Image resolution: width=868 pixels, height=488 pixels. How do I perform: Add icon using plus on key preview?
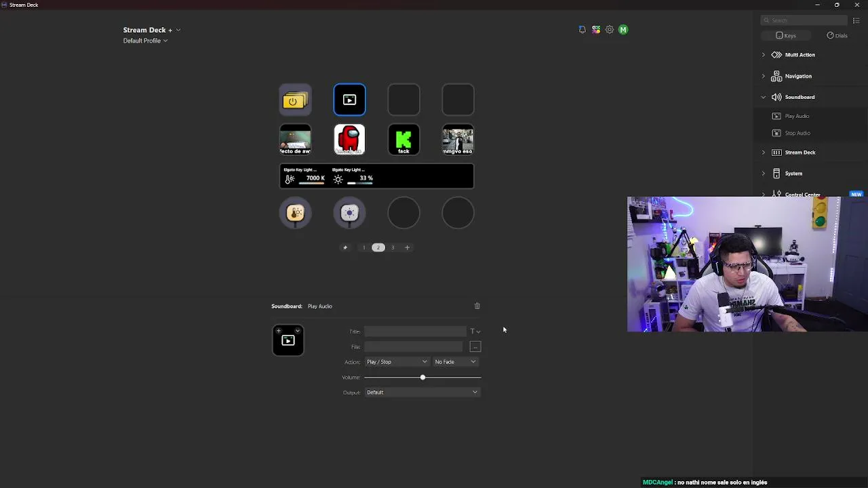pyautogui.click(x=278, y=331)
